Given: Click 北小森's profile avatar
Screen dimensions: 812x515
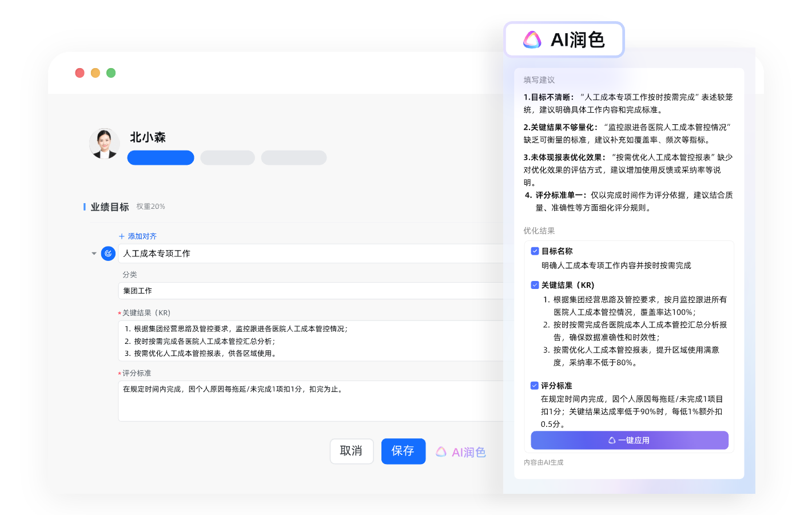Looking at the screenshot, I should (x=104, y=143).
